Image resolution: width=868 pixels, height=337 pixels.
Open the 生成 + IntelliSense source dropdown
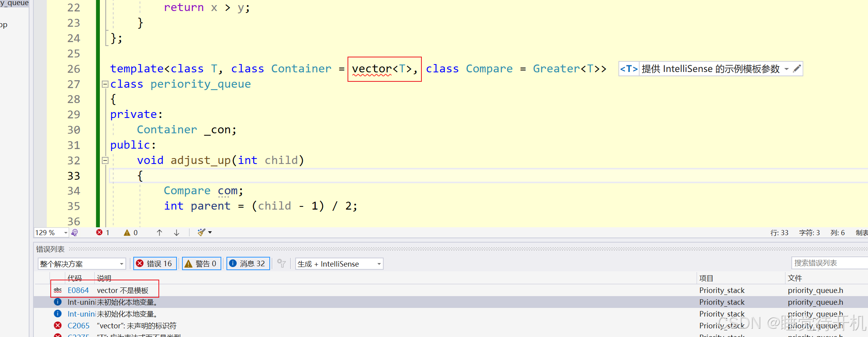tap(339, 263)
